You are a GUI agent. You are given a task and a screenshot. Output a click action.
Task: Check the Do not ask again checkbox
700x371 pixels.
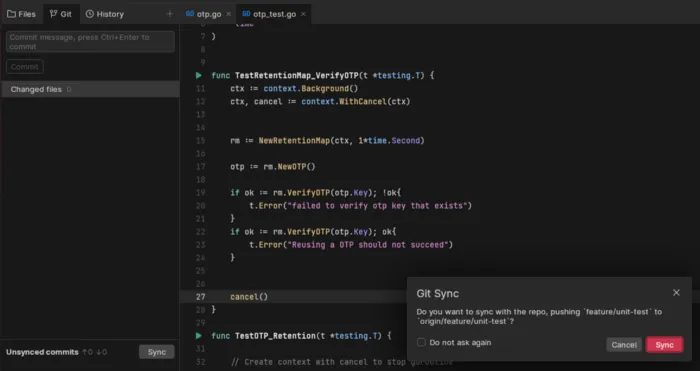[421, 342]
